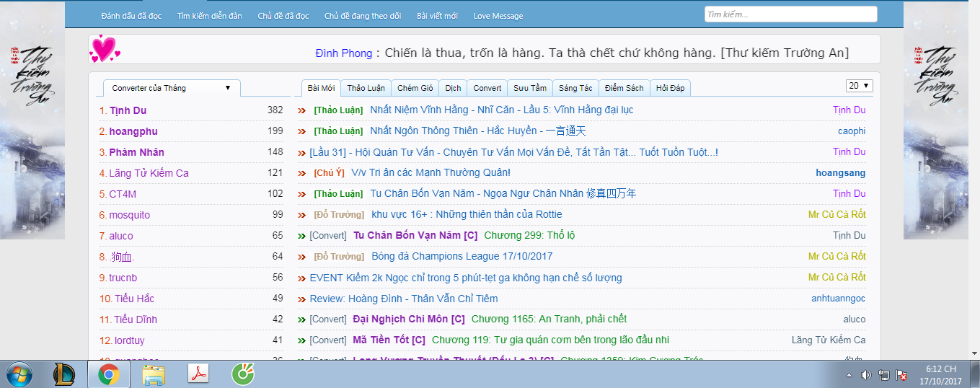Open EVENT Kiếm 2k Ngọc thread
Image resolution: width=980 pixels, height=388 pixels.
coord(466,278)
